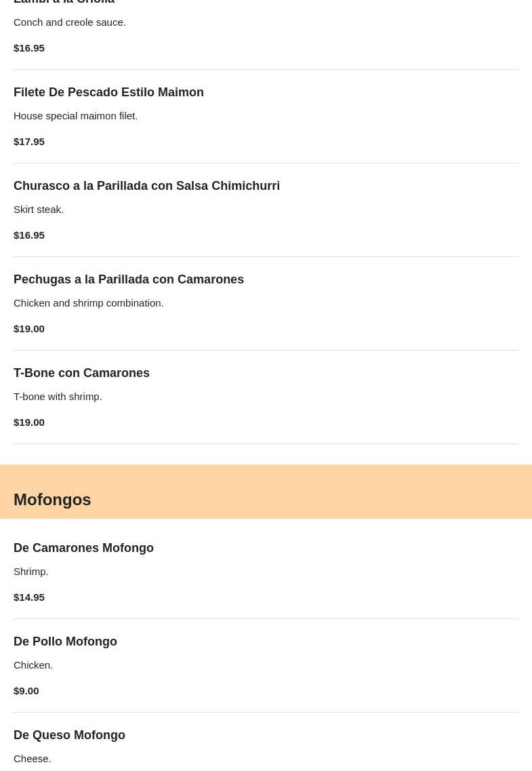Click the "House special maimon filet." description
Image resolution: width=532 pixels, height=771 pixels.
(75, 116)
